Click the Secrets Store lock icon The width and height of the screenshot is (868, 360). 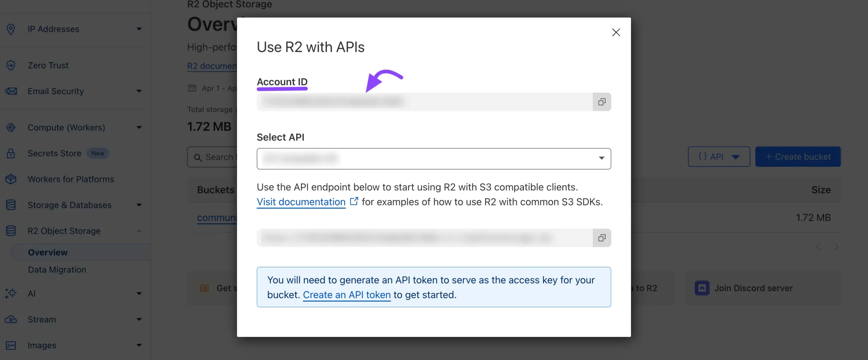pyautogui.click(x=11, y=153)
